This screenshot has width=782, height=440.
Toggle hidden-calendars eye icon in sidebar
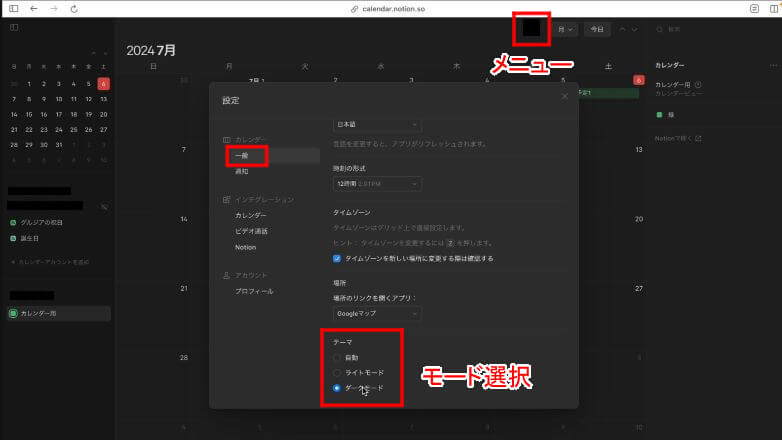[104, 206]
